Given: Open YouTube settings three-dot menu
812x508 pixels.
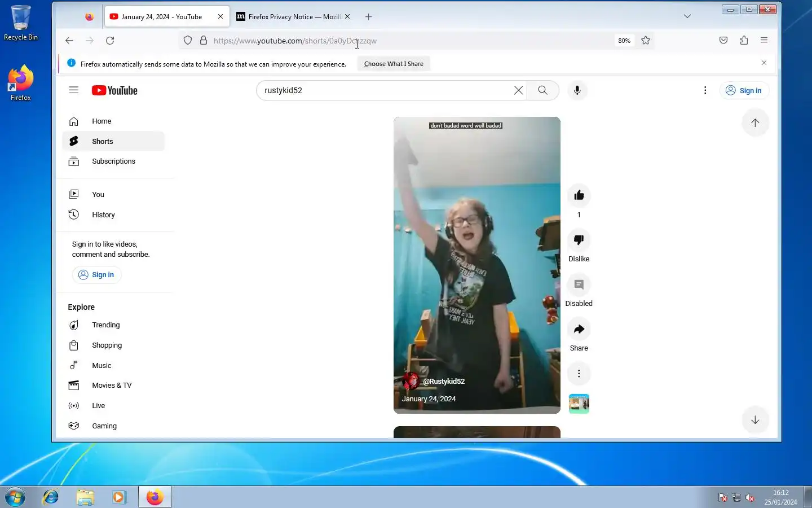Looking at the screenshot, I should point(705,90).
